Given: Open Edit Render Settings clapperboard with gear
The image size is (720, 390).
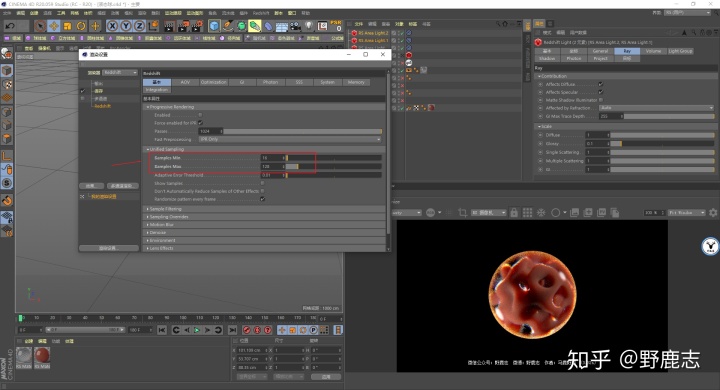Looking at the screenshot, I should pos(197,26).
